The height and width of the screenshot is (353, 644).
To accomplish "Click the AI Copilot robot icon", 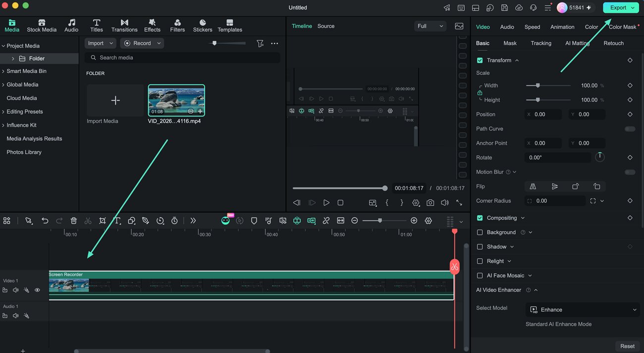I will [x=225, y=221].
